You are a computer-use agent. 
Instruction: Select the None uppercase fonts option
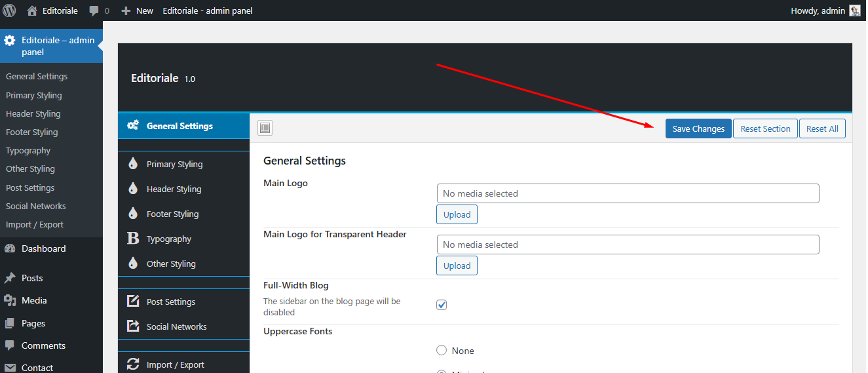(x=442, y=351)
